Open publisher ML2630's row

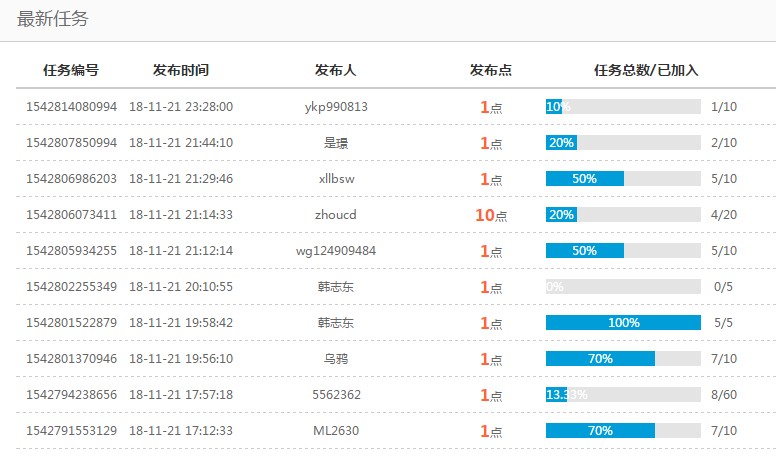click(336, 431)
